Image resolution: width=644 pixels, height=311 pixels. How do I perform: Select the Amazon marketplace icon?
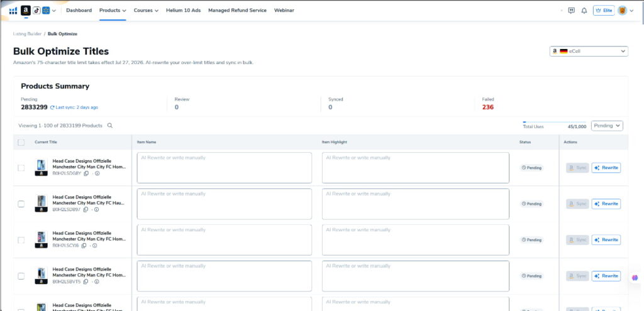25,11
